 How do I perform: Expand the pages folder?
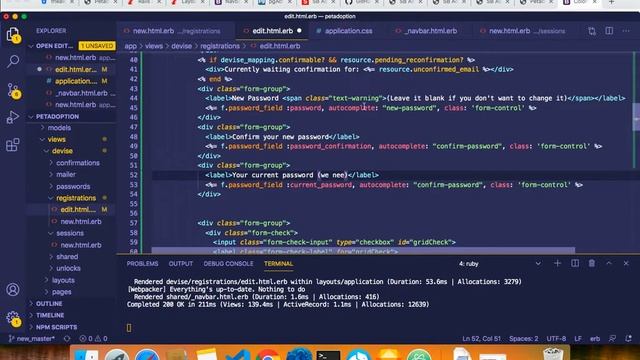[62, 292]
